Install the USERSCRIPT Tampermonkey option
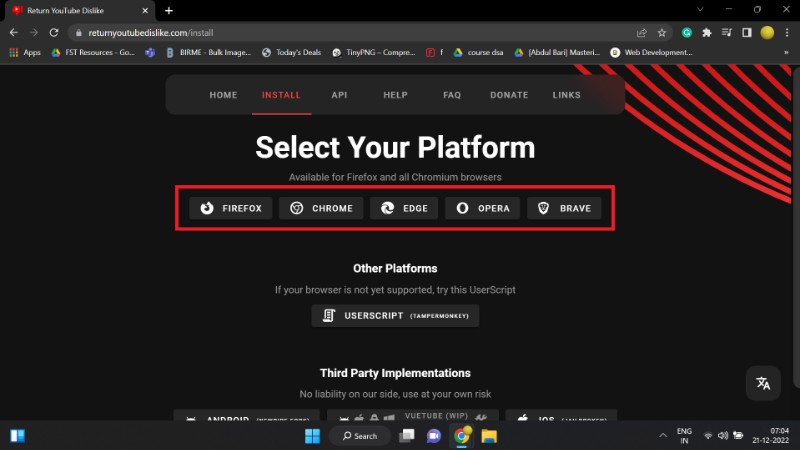The height and width of the screenshot is (450, 800). 395,316
